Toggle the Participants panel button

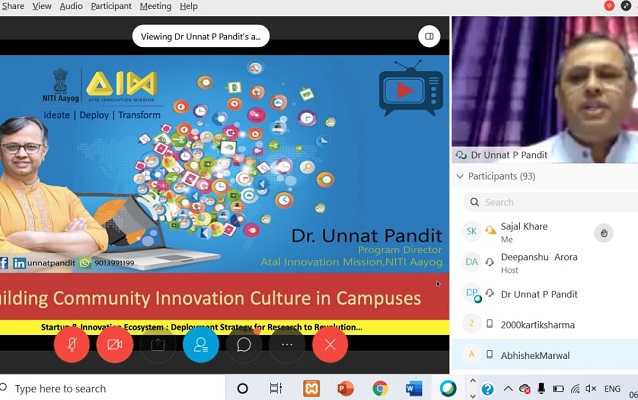pyautogui.click(x=201, y=345)
